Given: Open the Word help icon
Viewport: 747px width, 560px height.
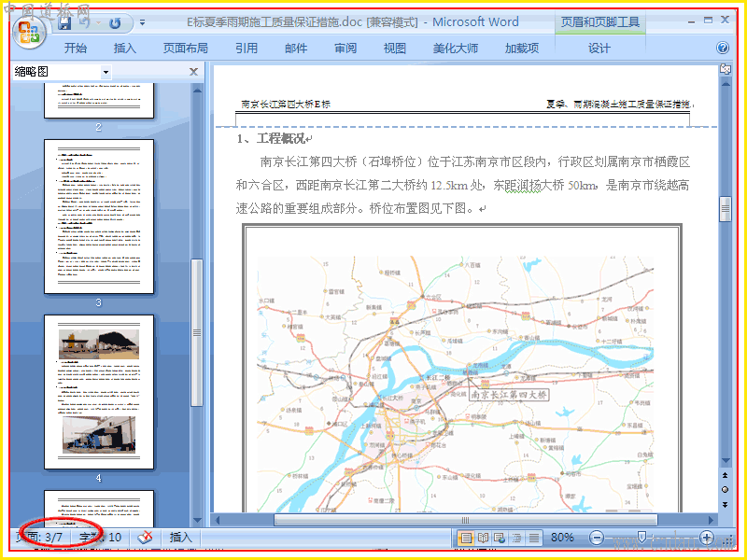Looking at the screenshot, I should pos(722,48).
